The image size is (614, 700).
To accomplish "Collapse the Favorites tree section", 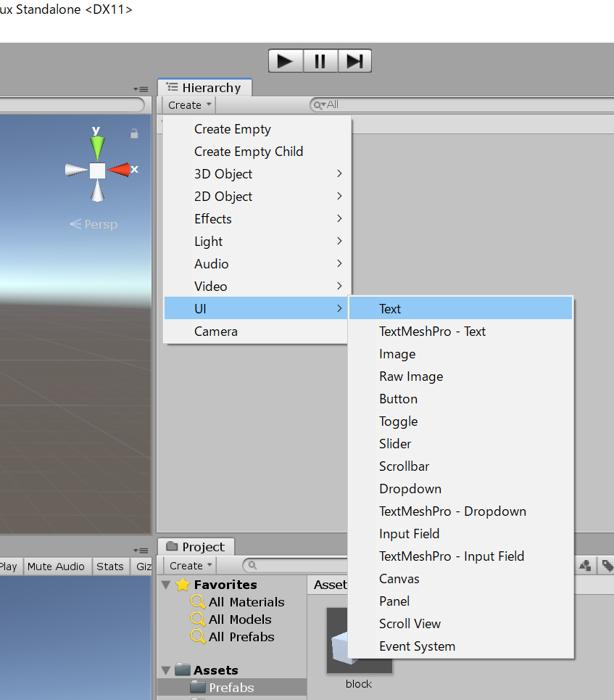I will tap(166, 585).
